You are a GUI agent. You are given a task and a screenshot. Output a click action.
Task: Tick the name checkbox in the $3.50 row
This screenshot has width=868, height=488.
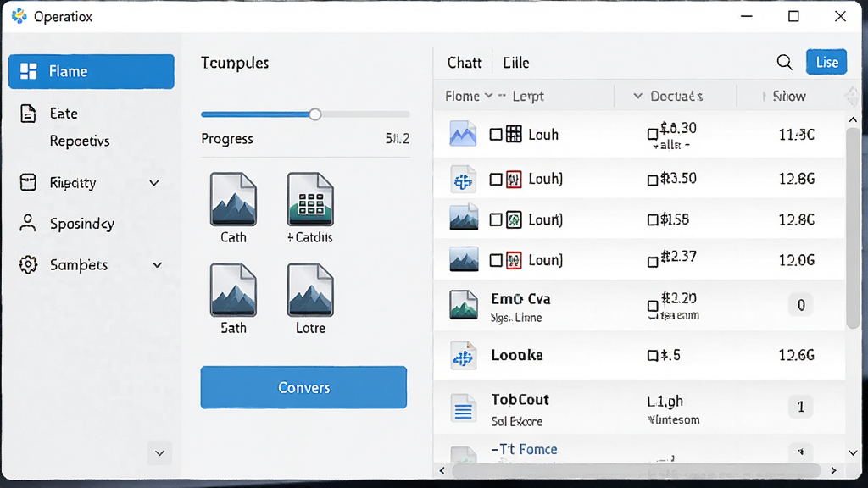click(x=496, y=180)
